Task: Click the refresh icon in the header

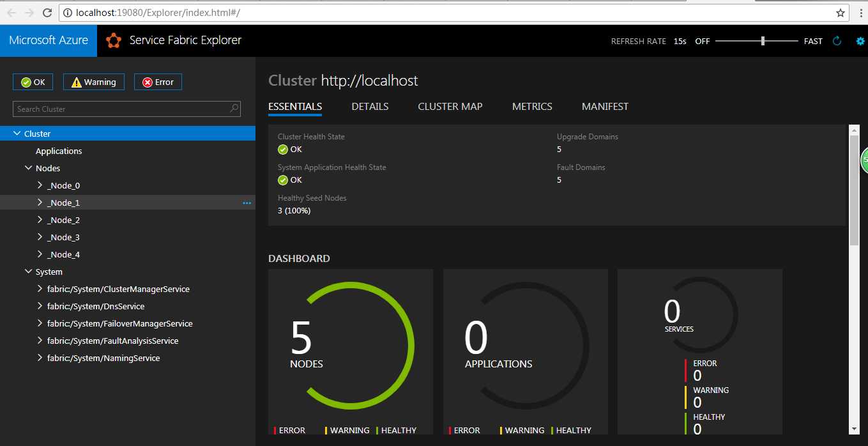Action: pyautogui.click(x=837, y=41)
